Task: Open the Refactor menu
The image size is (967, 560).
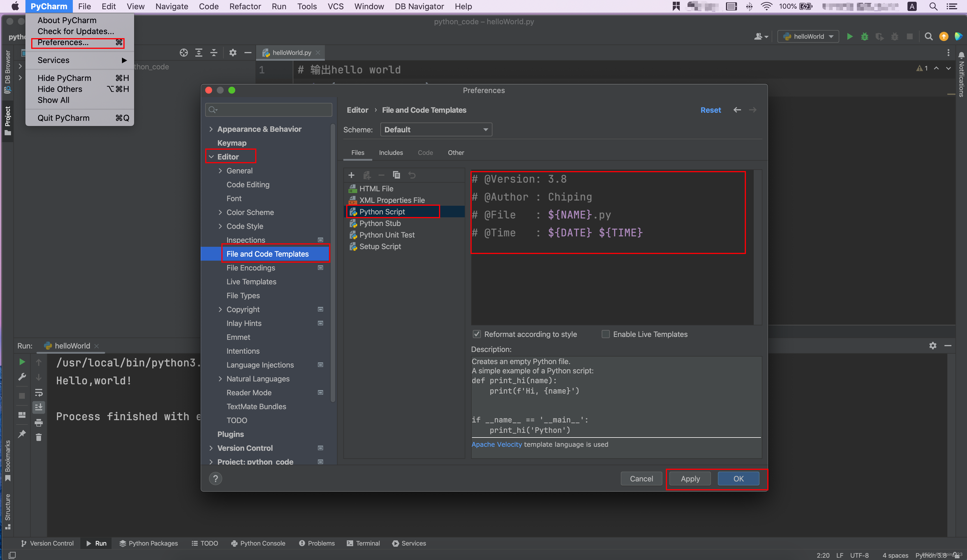Action: (x=245, y=6)
